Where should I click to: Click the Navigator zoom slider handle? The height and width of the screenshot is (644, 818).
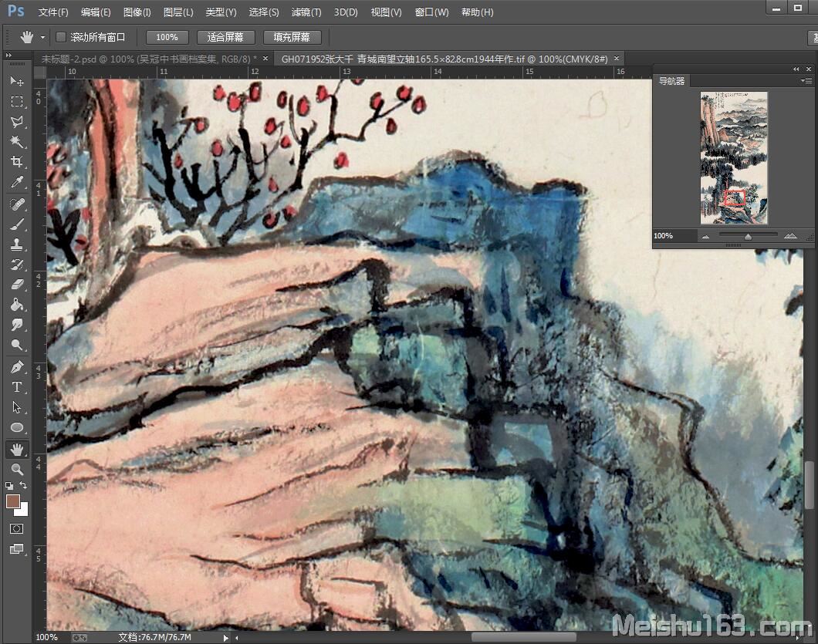[x=748, y=237]
